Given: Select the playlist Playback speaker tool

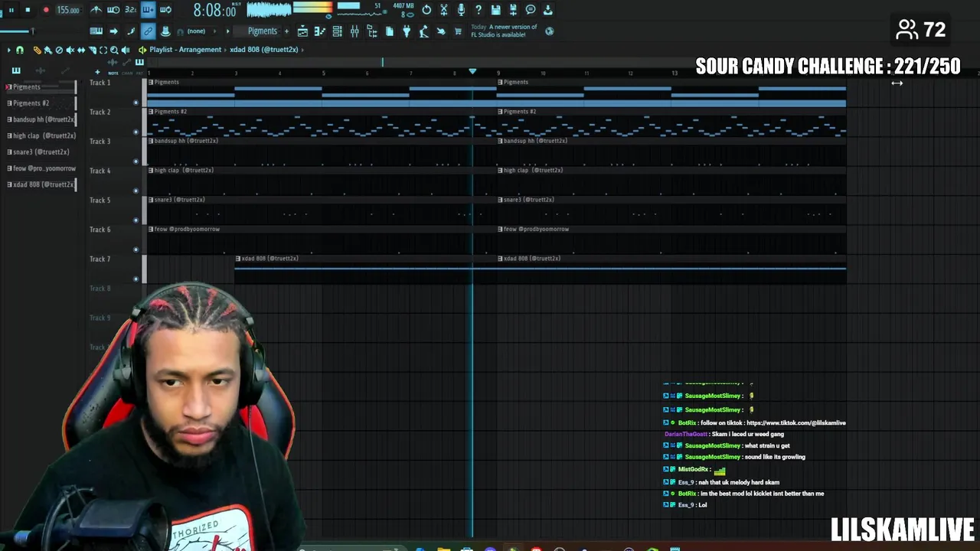Looking at the screenshot, I should point(126,50).
